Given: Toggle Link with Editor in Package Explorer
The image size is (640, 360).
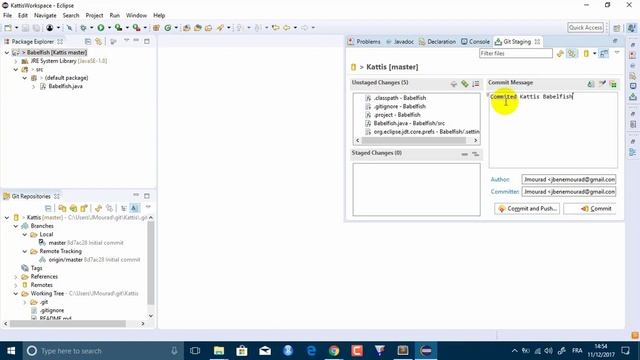Looking at the screenshot, I should pos(98,42).
